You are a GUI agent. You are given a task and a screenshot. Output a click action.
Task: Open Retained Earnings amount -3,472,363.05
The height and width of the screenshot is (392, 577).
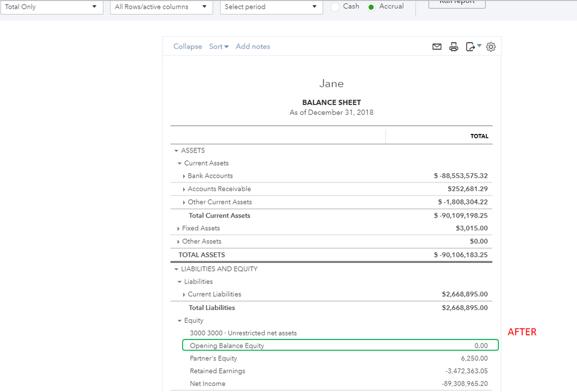tap(467, 371)
